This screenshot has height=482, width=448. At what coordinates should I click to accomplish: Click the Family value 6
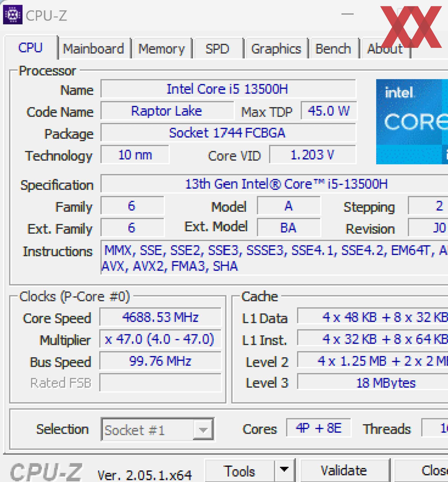tap(132, 206)
